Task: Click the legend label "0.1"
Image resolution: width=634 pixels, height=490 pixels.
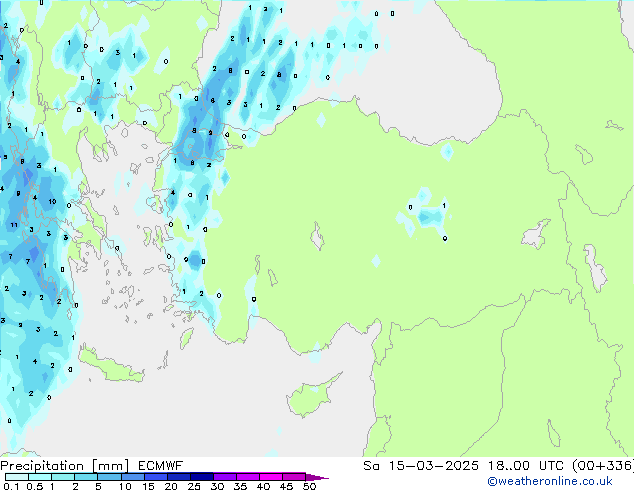Action: [x=11, y=486]
